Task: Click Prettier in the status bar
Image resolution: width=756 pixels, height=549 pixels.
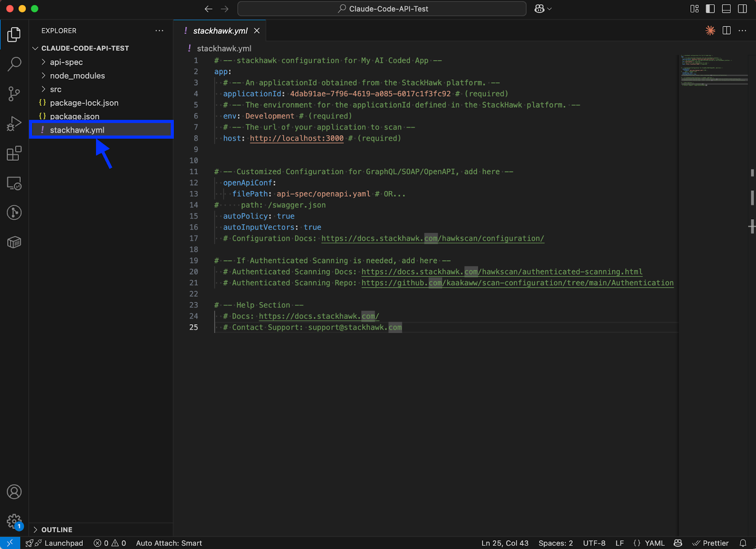Action: 711,543
